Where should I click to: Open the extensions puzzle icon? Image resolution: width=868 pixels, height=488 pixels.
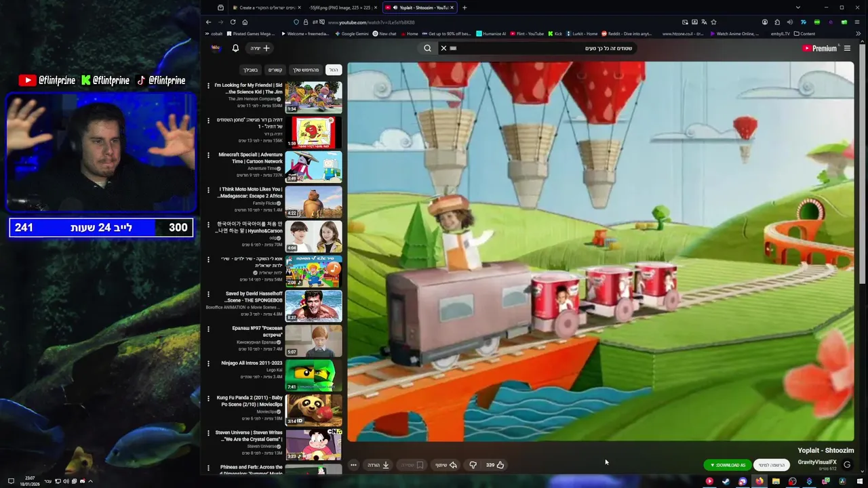tap(777, 22)
